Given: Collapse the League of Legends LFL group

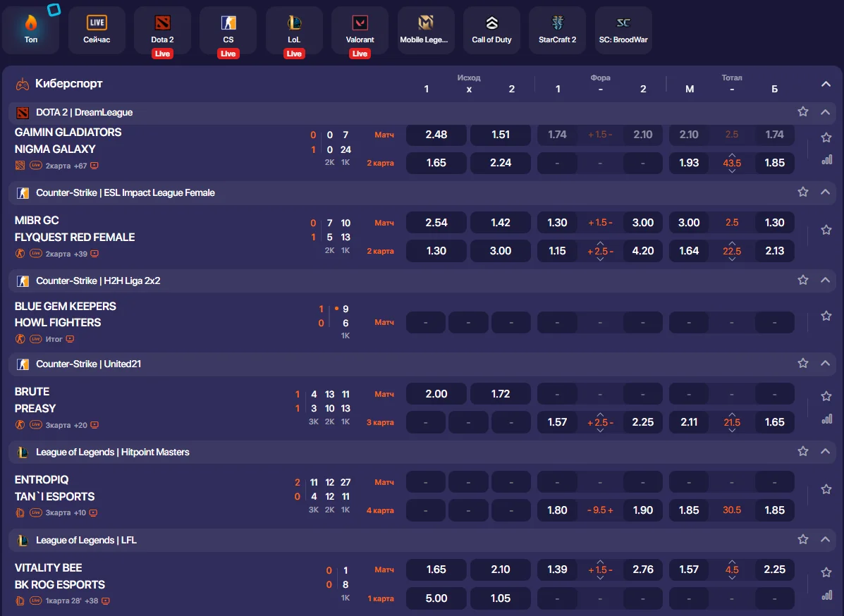Looking at the screenshot, I should pyautogui.click(x=825, y=540).
